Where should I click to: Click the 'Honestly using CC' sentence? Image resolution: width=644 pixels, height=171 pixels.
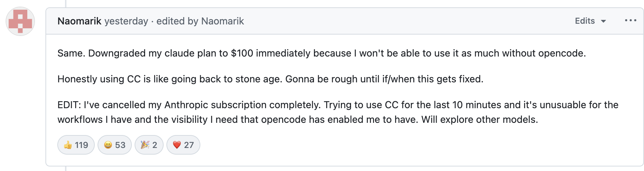pos(270,79)
